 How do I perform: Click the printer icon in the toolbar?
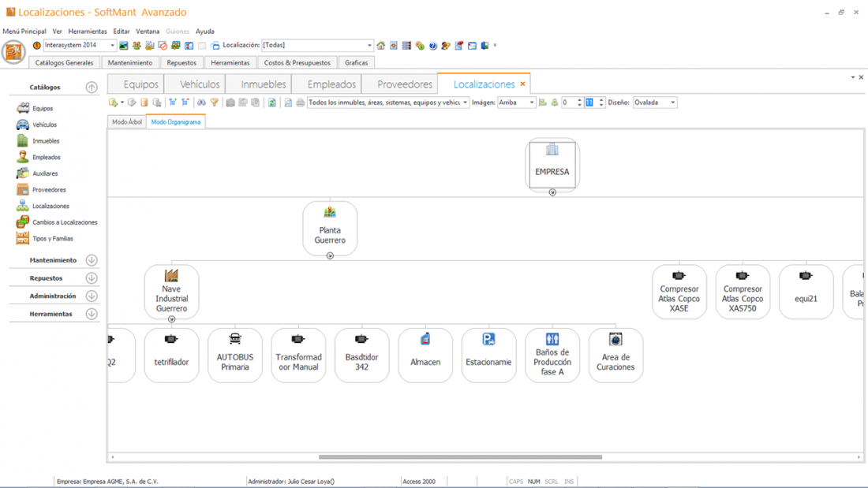coord(300,102)
